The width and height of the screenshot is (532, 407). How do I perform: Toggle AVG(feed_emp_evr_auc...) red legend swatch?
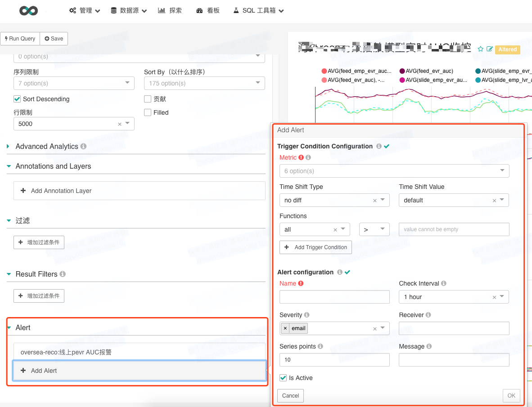coord(324,71)
